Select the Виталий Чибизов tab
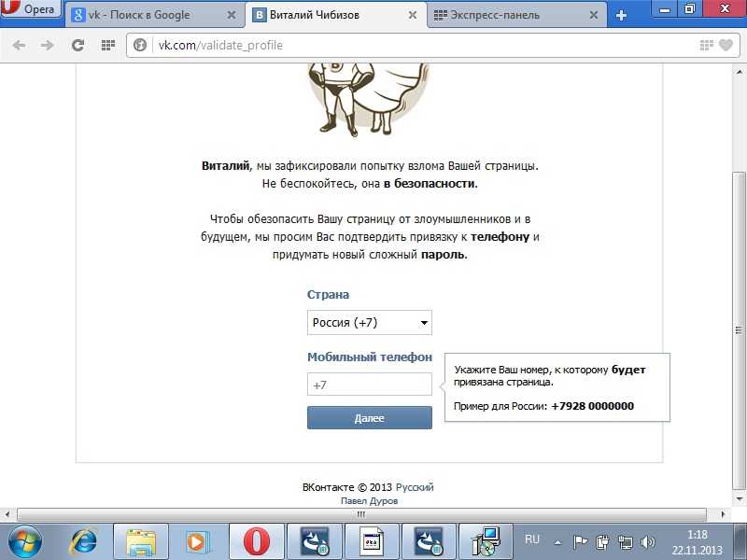747x560 pixels. click(335, 15)
